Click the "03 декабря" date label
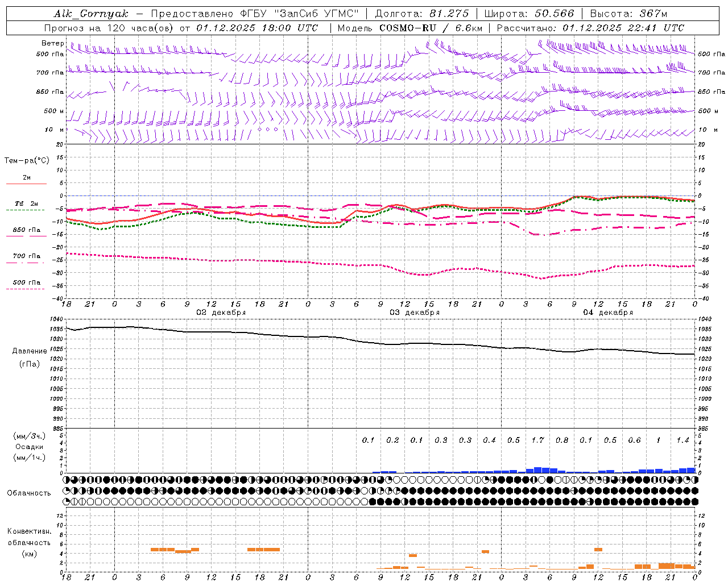The height and width of the screenshot is (582, 728). (x=415, y=313)
